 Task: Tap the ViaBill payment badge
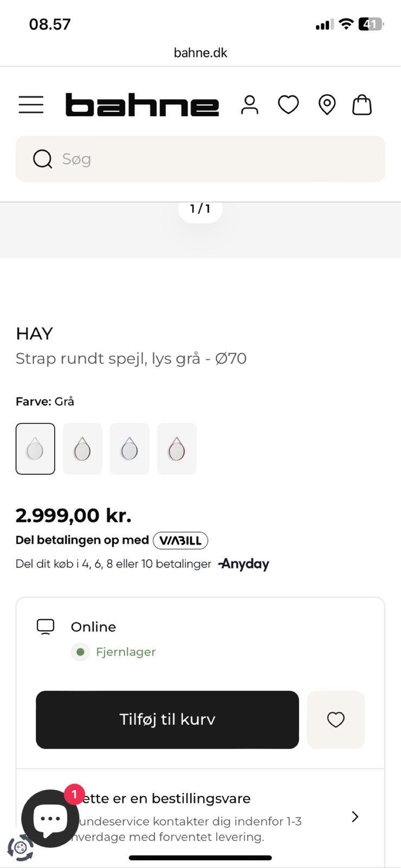(x=180, y=540)
